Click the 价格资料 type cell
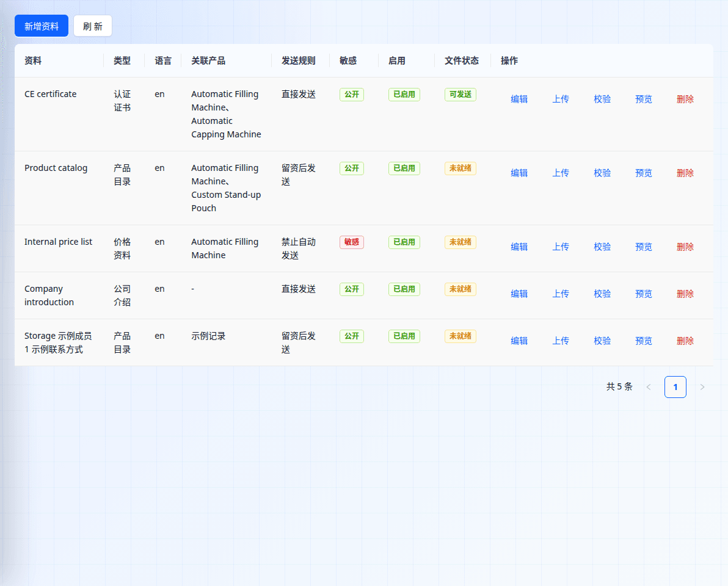 (x=122, y=248)
